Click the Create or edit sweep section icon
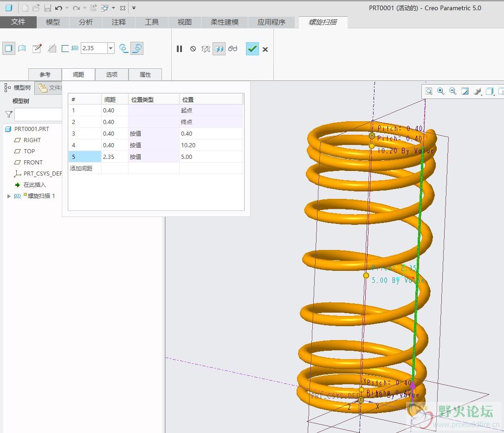 (37, 49)
